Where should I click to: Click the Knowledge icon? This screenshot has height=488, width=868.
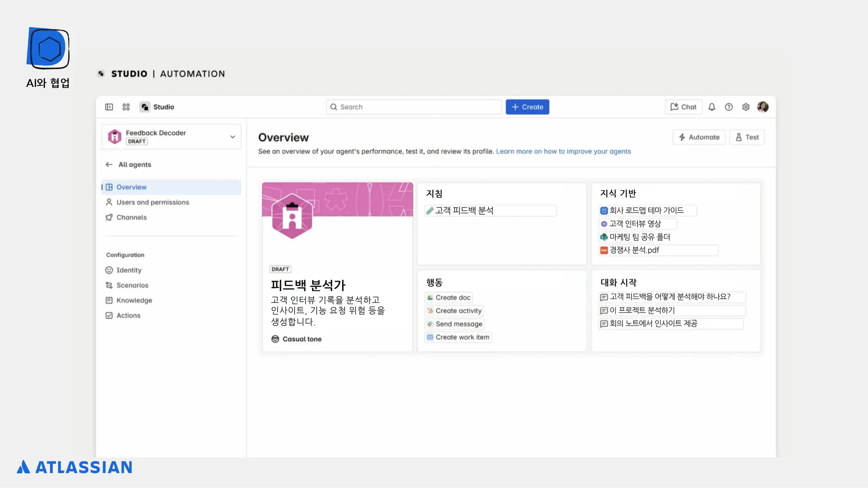tap(109, 300)
